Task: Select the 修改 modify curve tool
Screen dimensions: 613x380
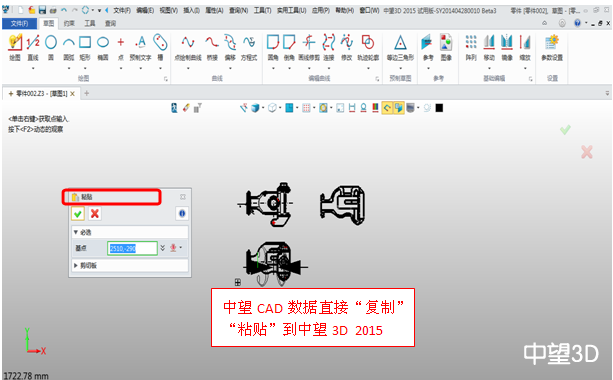Action: (x=347, y=47)
